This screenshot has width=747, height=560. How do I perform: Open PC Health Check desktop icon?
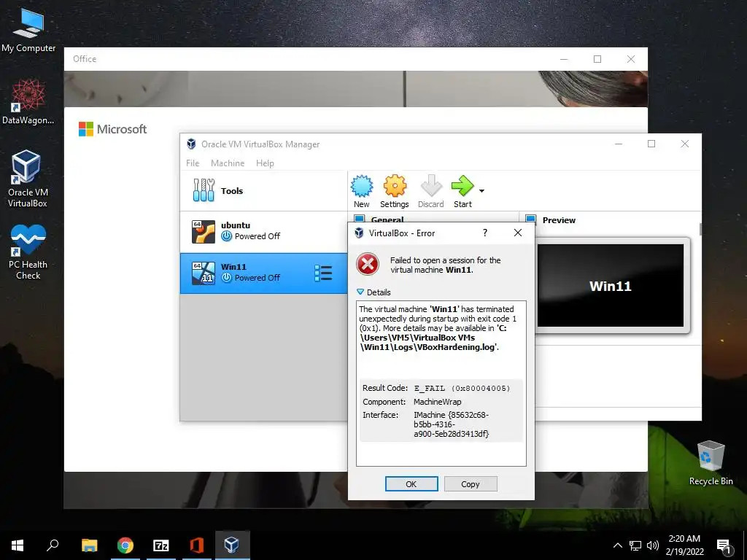[x=28, y=252]
